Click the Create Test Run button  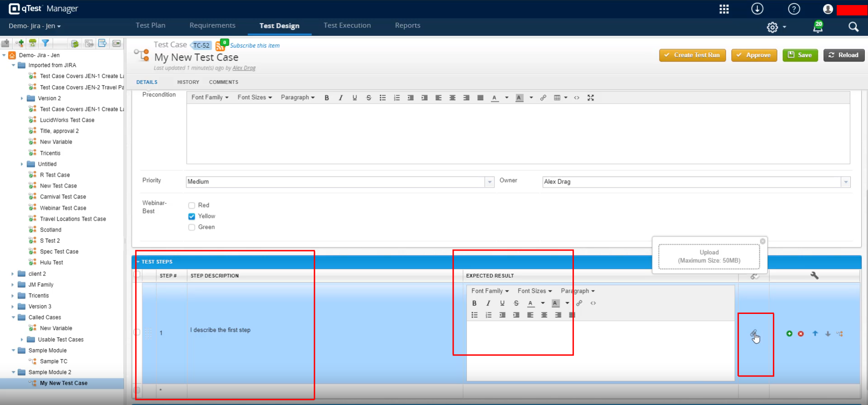(692, 55)
